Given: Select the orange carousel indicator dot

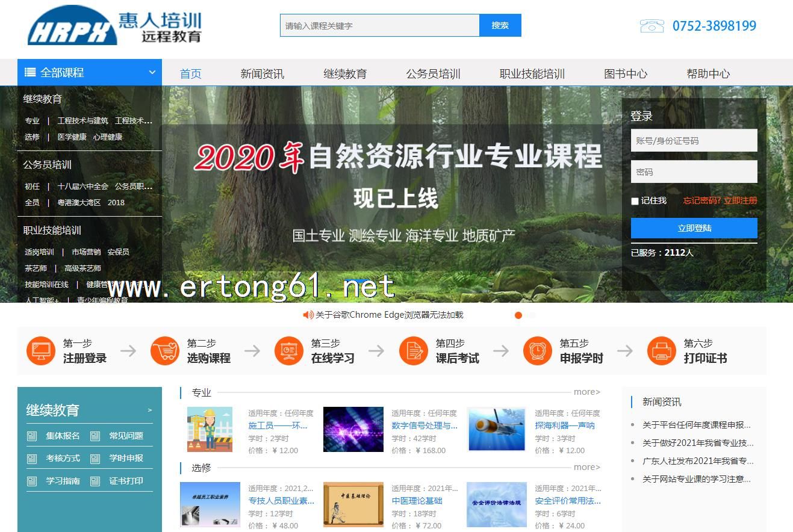Looking at the screenshot, I should (x=518, y=315).
